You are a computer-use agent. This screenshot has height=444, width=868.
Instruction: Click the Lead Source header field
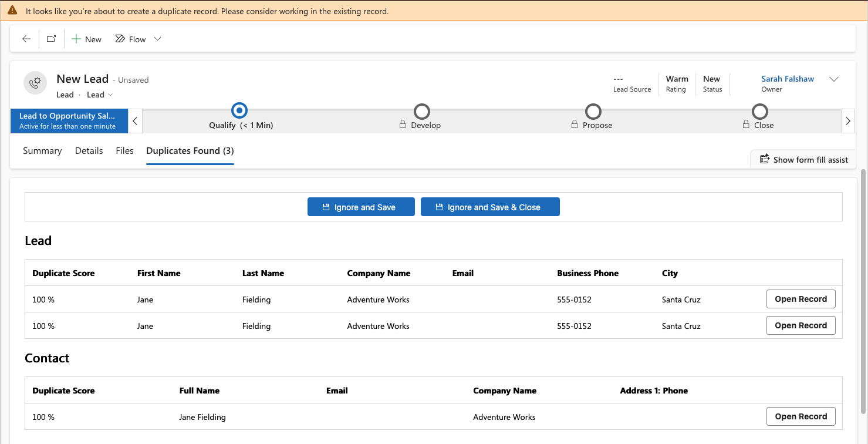tap(632, 83)
